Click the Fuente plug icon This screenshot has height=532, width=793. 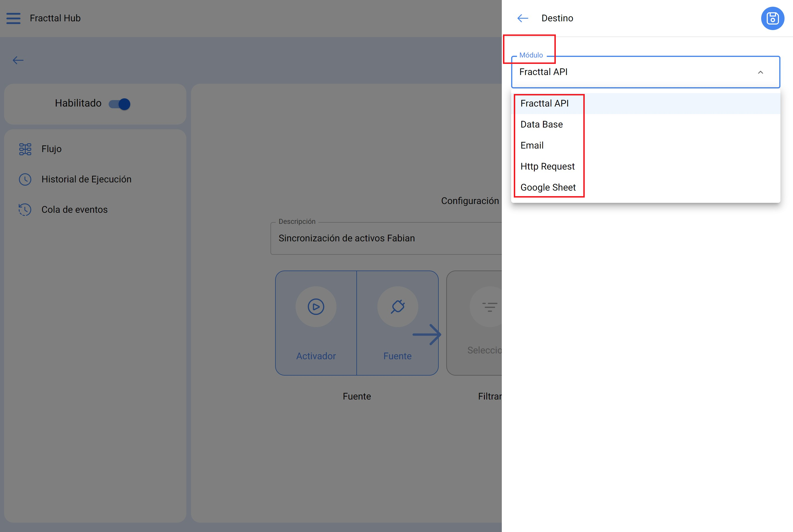(398, 307)
